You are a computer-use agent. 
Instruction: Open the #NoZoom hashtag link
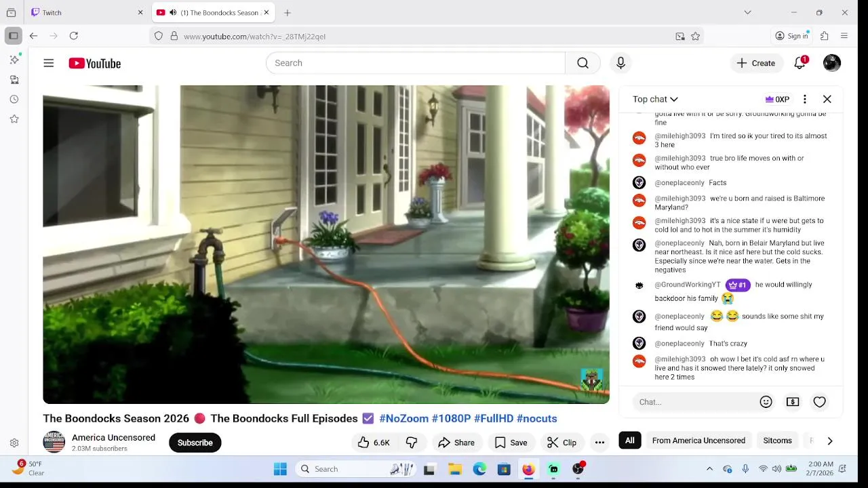click(403, 419)
